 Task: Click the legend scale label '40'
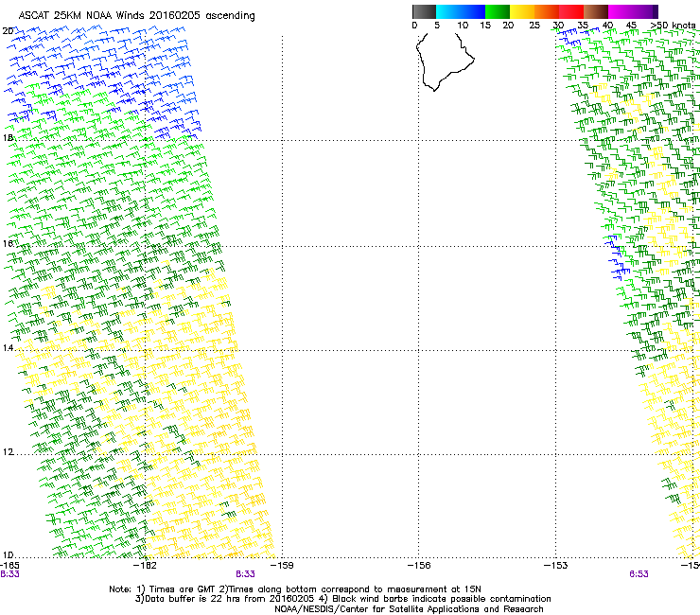click(607, 26)
